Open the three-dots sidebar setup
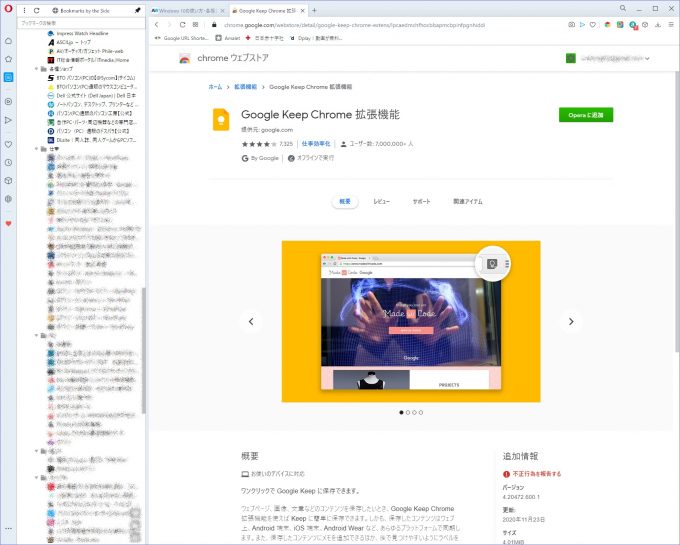Image resolution: width=680 pixels, height=545 pixels. pyautogui.click(x=8, y=529)
